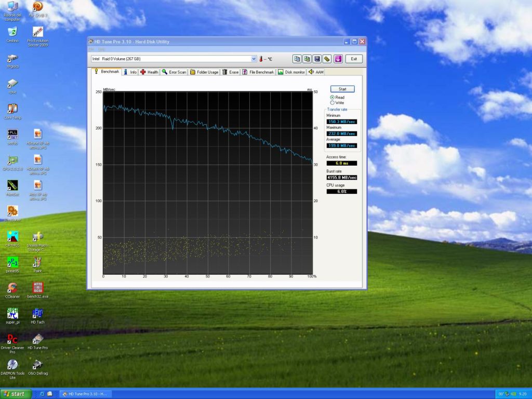The width and height of the screenshot is (532, 399).
Task: Click the Maximum transfer rate value 232.0 MB/sec
Action: coord(342,134)
